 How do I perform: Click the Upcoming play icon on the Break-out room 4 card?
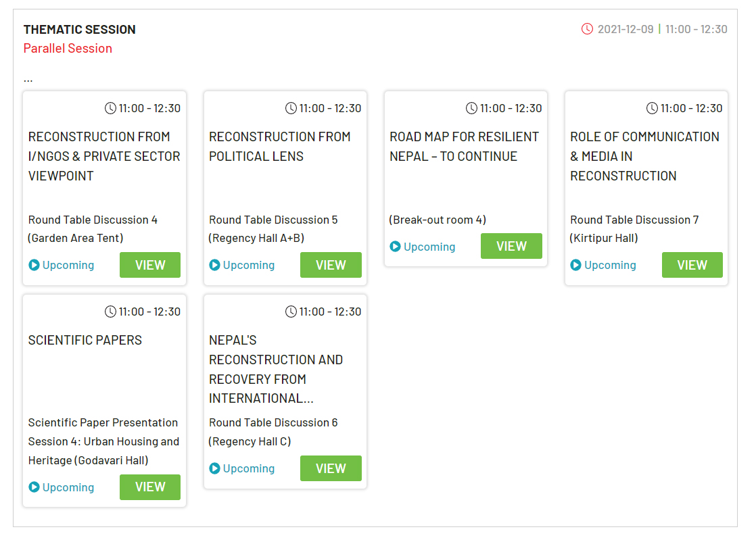click(x=396, y=247)
